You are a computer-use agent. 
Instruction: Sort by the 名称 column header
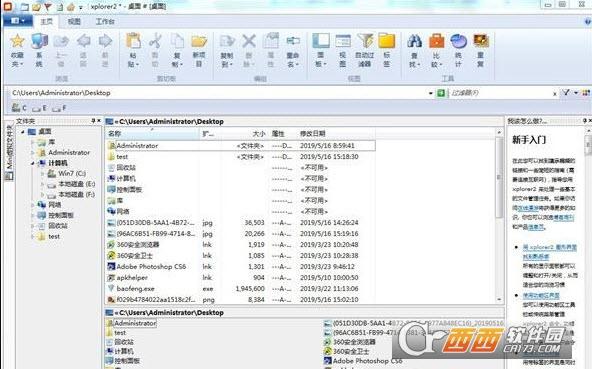click(x=152, y=134)
